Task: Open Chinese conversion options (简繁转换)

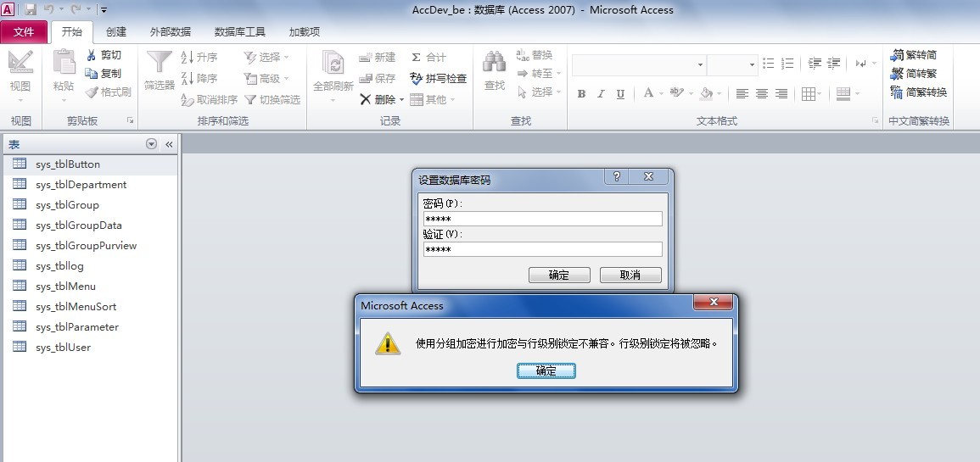Action: [x=919, y=92]
